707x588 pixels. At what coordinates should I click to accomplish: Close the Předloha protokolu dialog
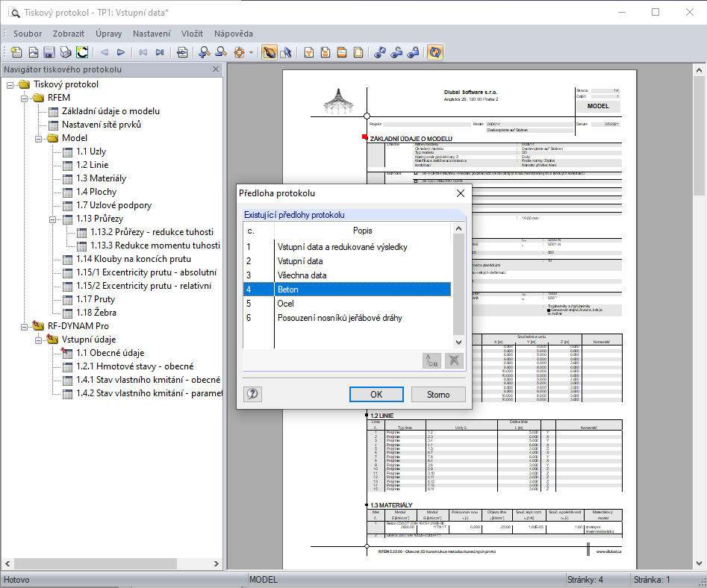click(461, 193)
